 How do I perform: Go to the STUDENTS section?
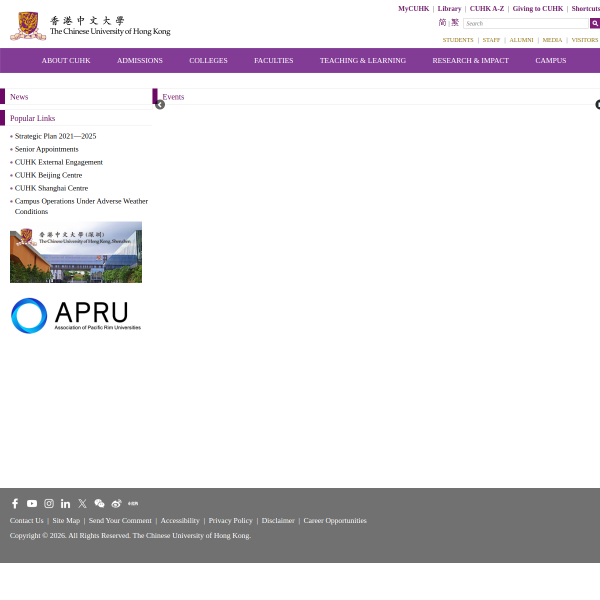pos(458,40)
